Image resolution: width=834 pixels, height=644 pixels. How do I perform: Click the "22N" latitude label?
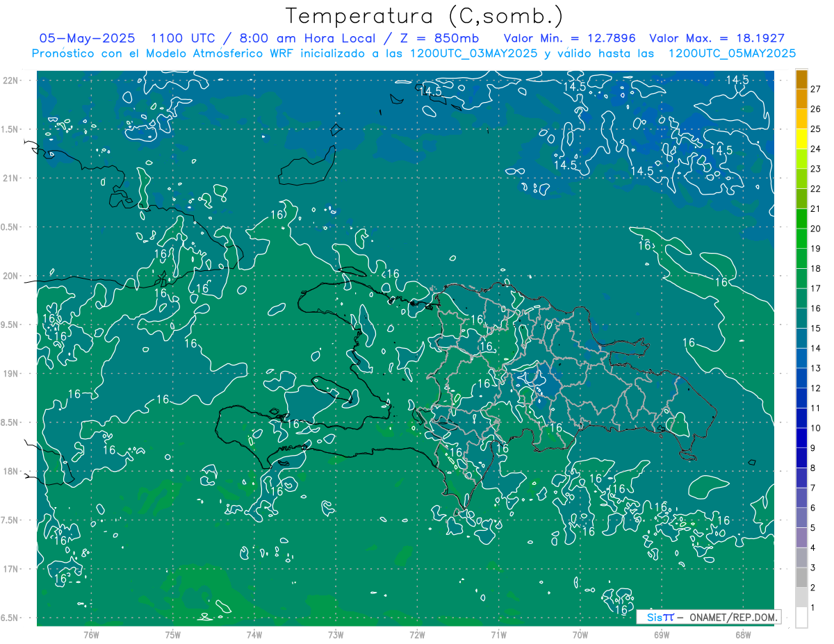pyautogui.click(x=10, y=80)
